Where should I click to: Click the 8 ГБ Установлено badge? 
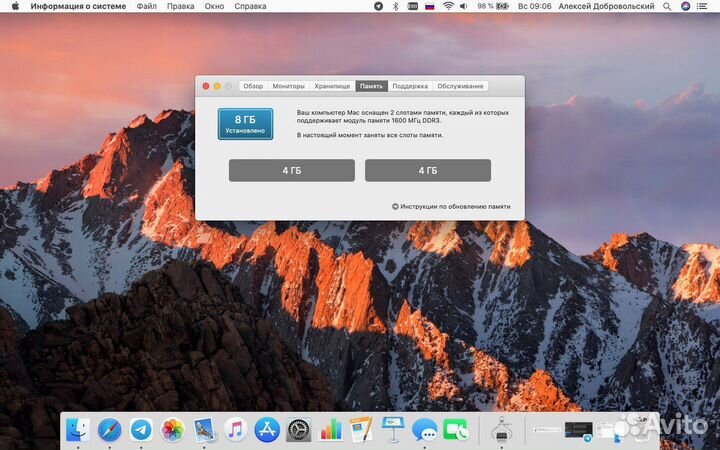(245, 124)
